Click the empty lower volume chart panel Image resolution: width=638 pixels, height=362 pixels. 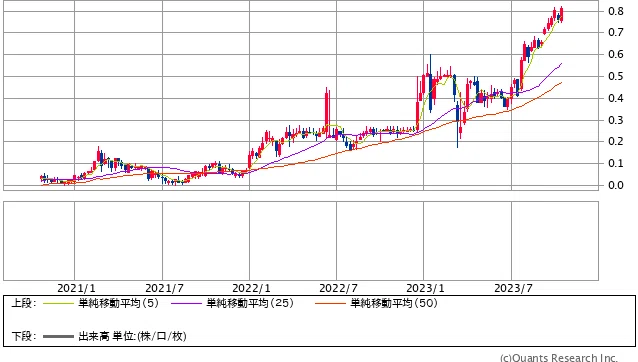click(301, 241)
